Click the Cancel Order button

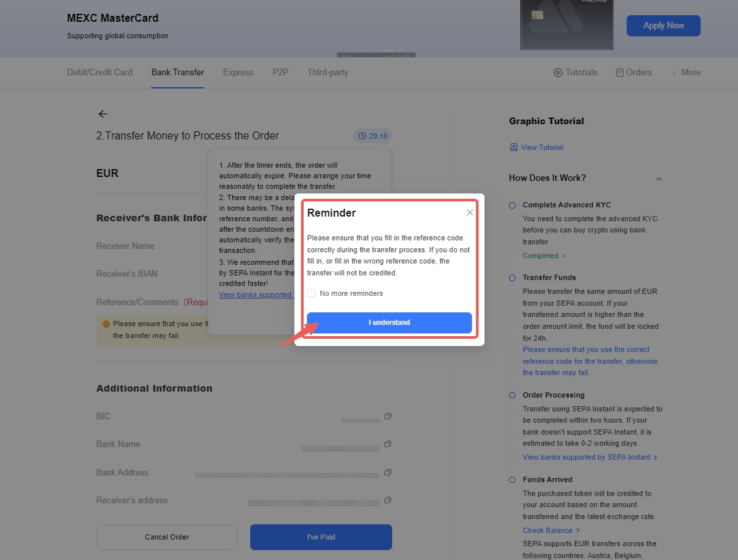pos(166,537)
